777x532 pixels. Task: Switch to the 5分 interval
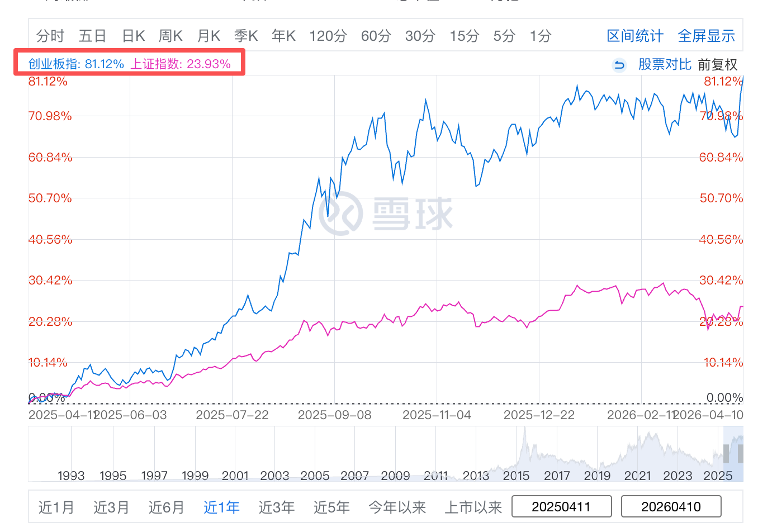pos(504,36)
